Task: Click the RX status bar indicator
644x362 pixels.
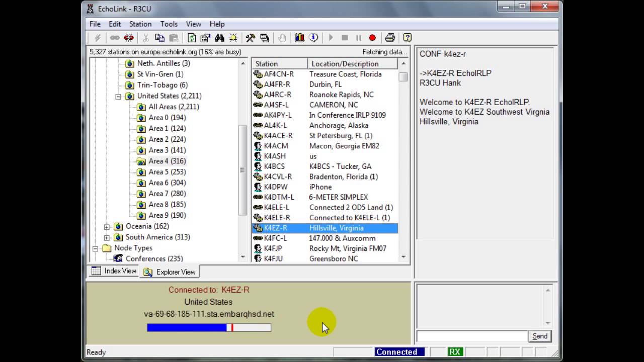Action: pyautogui.click(x=455, y=352)
